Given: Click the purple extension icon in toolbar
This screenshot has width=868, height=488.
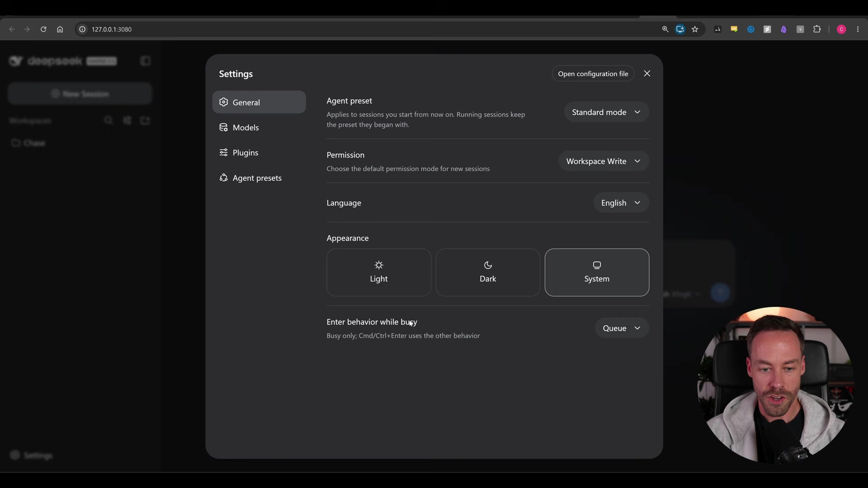Looking at the screenshot, I should 783,29.
